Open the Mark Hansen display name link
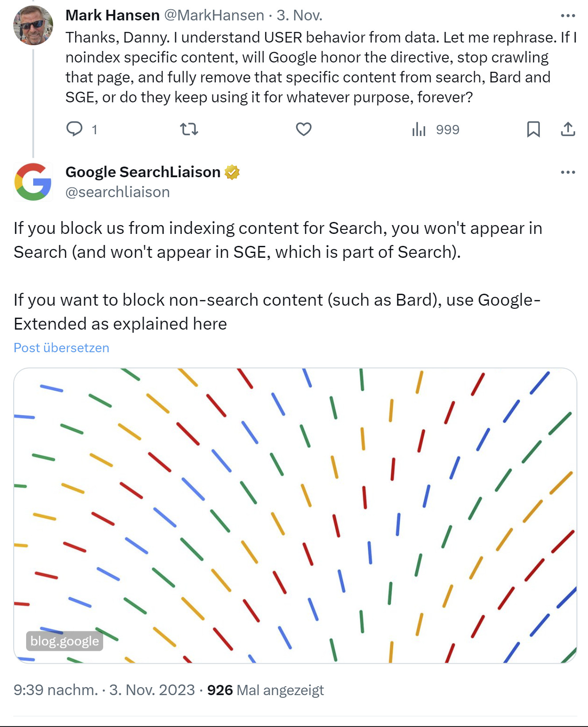 click(x=112, y=16)
